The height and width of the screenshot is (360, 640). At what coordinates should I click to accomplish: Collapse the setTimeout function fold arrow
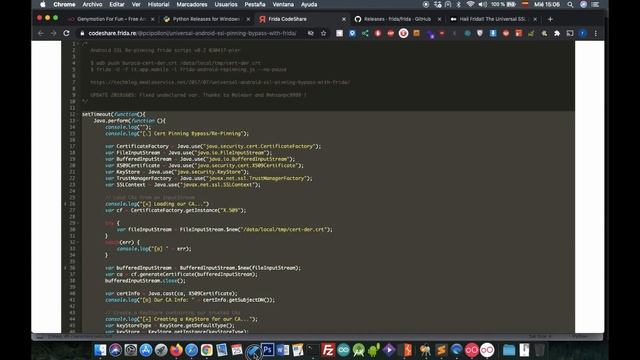[x=78, y=114]
